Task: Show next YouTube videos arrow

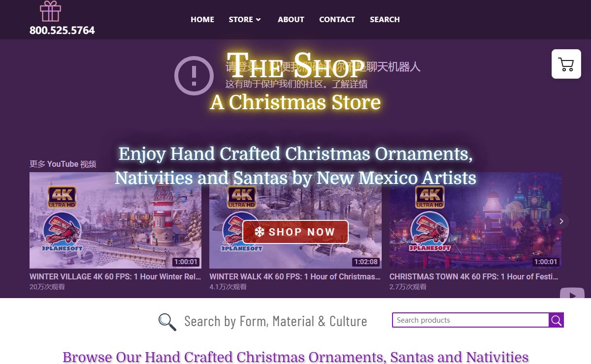Action: 561,221
